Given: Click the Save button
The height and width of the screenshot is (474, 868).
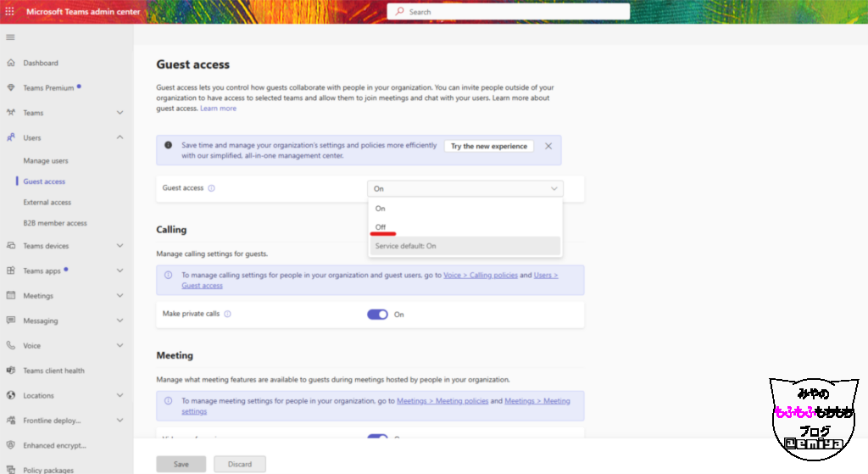Looking at the screenshot, I should click(181, 464).
